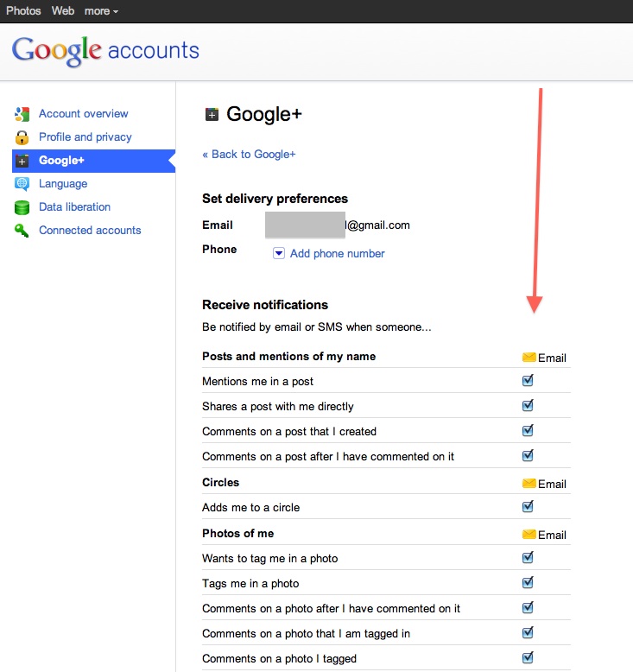Click the Google accounts logo
This screenshot has height=672, width=633.
point(105,50)
